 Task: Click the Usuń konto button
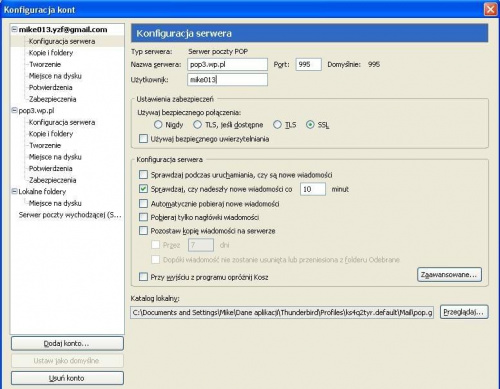tap(67, 378)
